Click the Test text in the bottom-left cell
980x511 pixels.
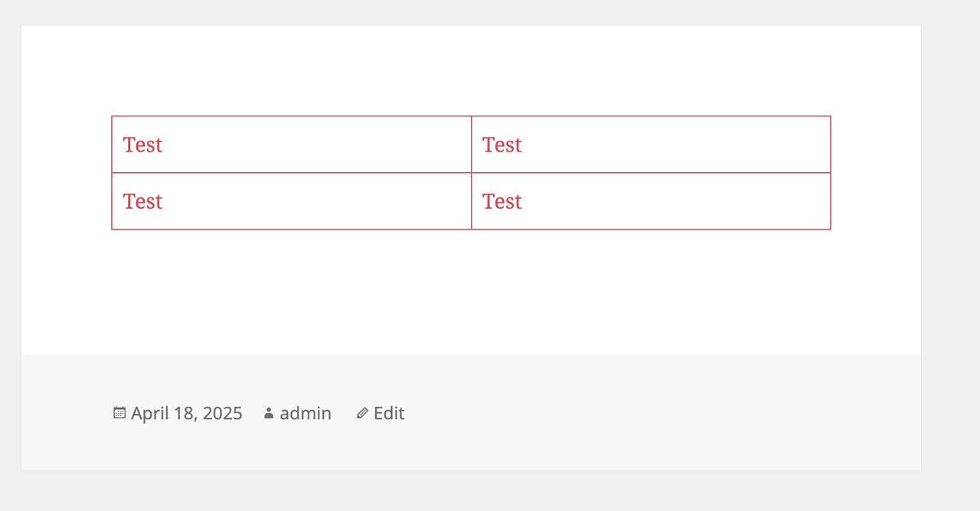[x=142, y=201]
